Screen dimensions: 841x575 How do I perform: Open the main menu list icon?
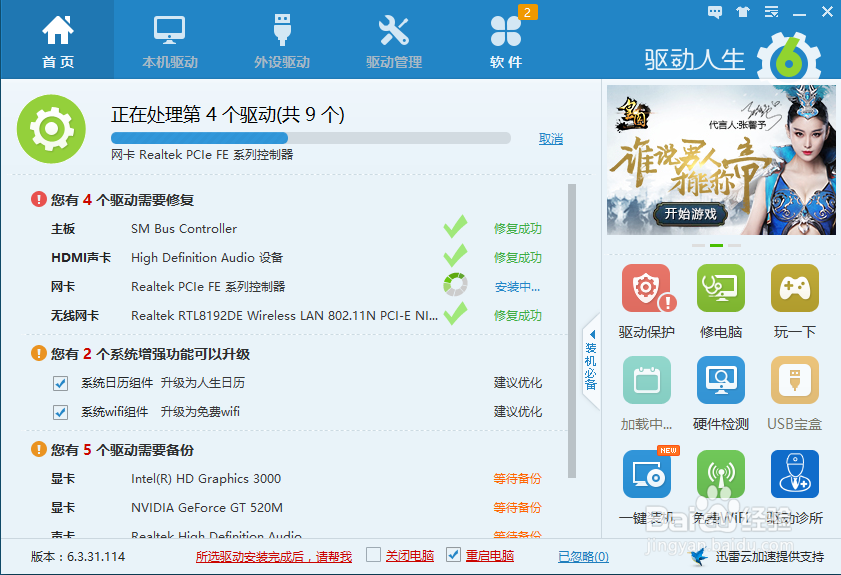tap(771, 12)
